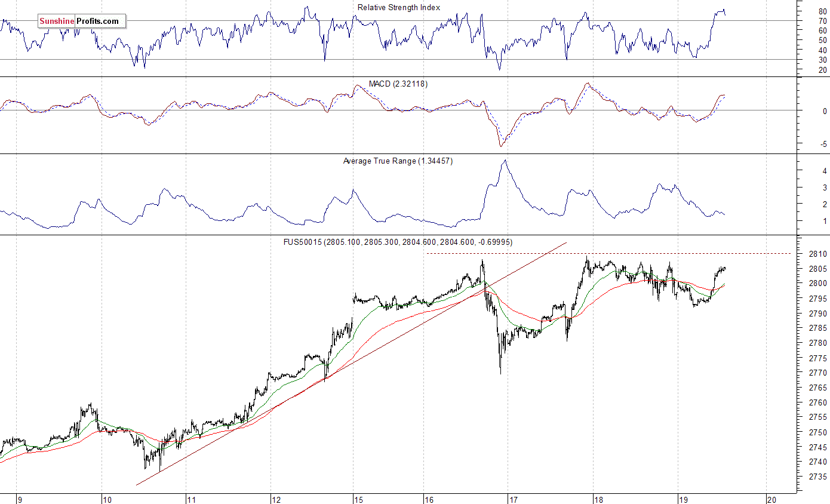
Task: Click the MACD (2.32118) panel title
Action: tap(398, 84)
